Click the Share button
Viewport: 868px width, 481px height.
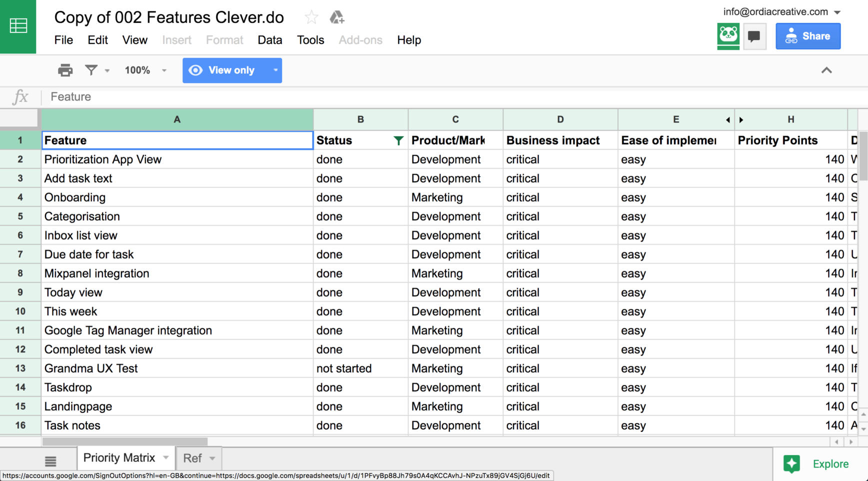(808, 36)
